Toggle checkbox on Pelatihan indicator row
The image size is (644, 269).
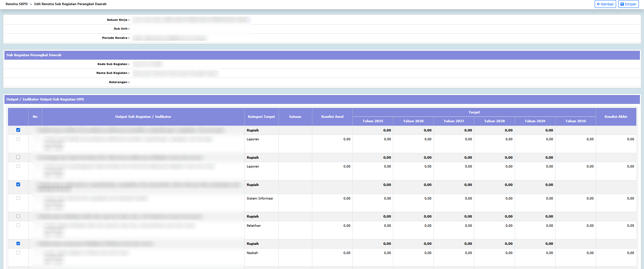18,225
